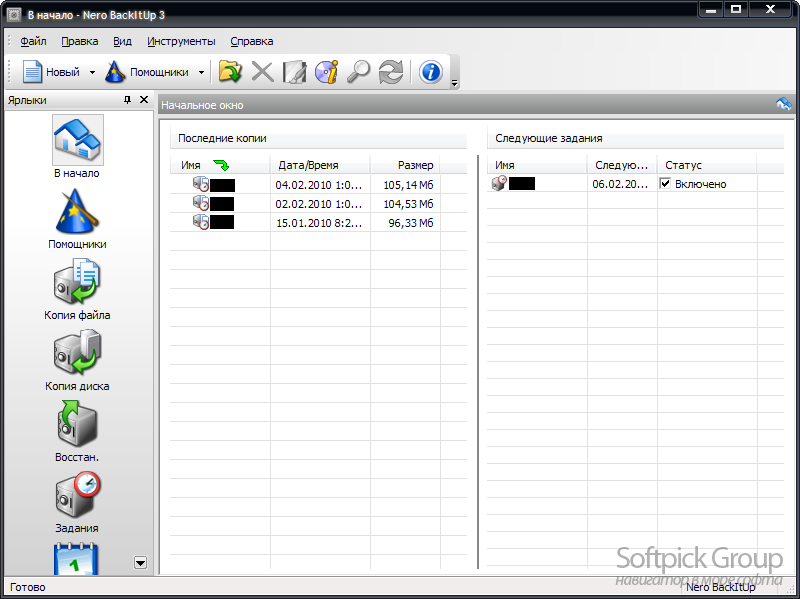Select the calendar shortcut icon
Viewport: 800px width, 599px height.
pyautogui.click(x=76, y=559)
